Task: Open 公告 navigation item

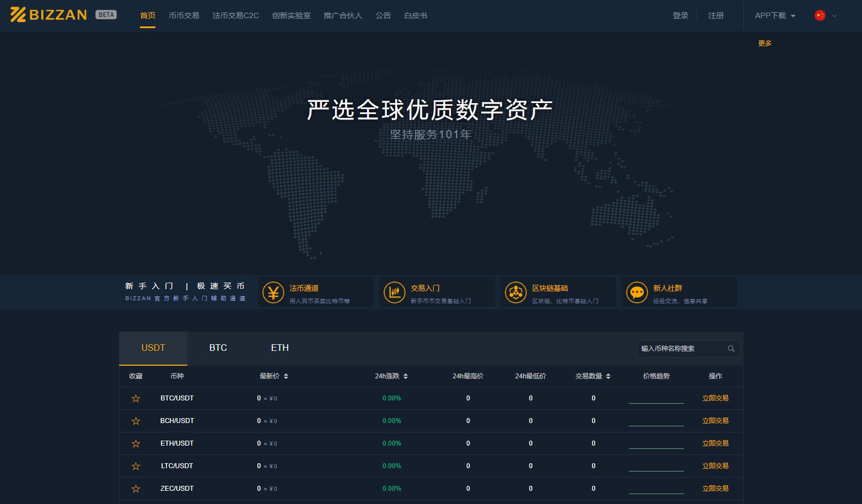Action: pyautogui.click(x=383, y=15)
